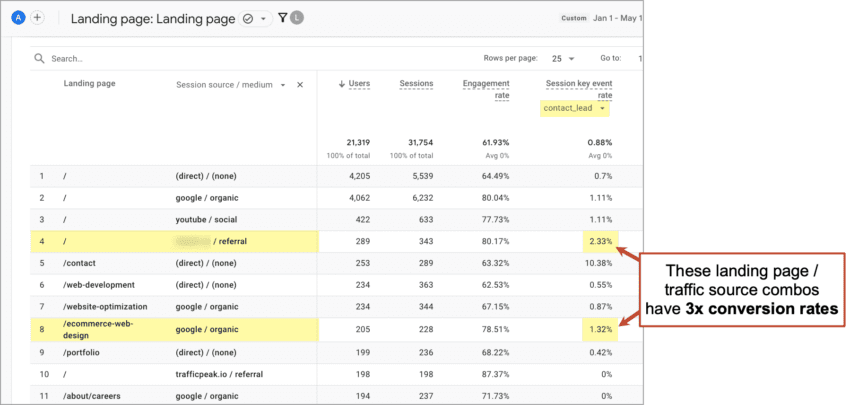Viewport: 850px width, 405px height.
Task: Click the search magnifier icon
Action: (x=39, y=59)
